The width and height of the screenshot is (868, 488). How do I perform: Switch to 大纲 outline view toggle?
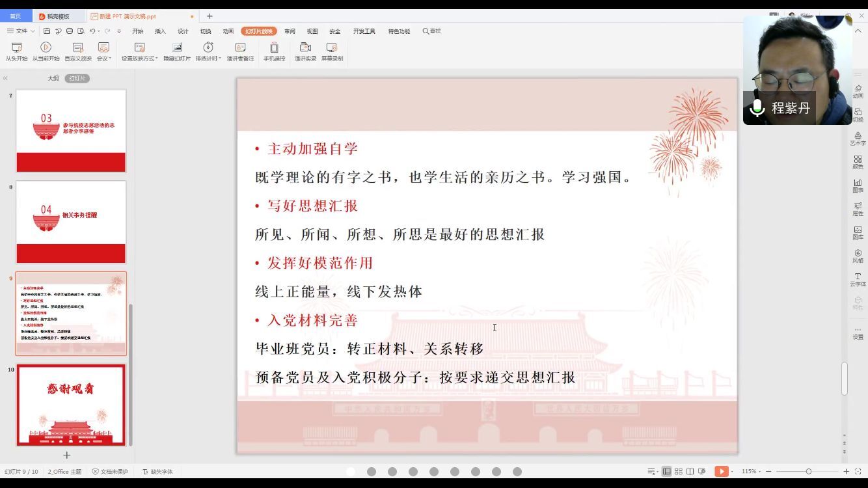53,78
